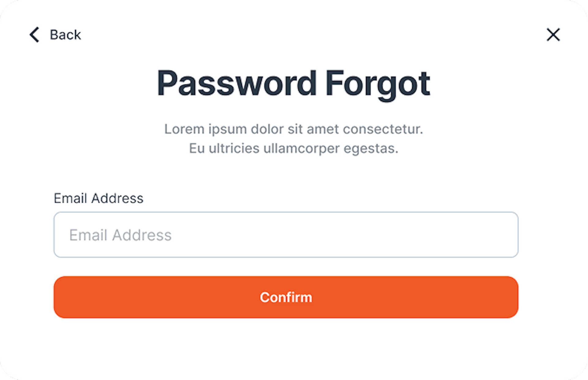588x380 pixels.
Task: Submit using the orange Confirm button
Action: coord(286,297)
